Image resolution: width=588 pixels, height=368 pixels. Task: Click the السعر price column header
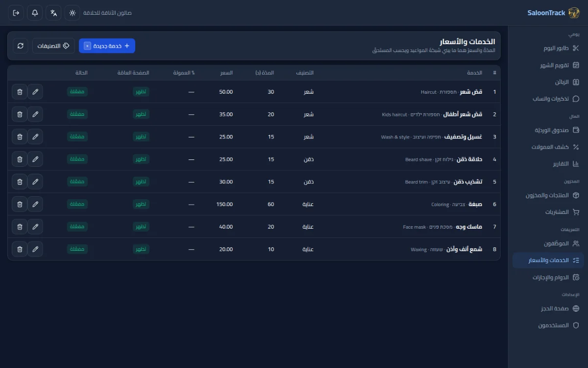tap(226, 73)
